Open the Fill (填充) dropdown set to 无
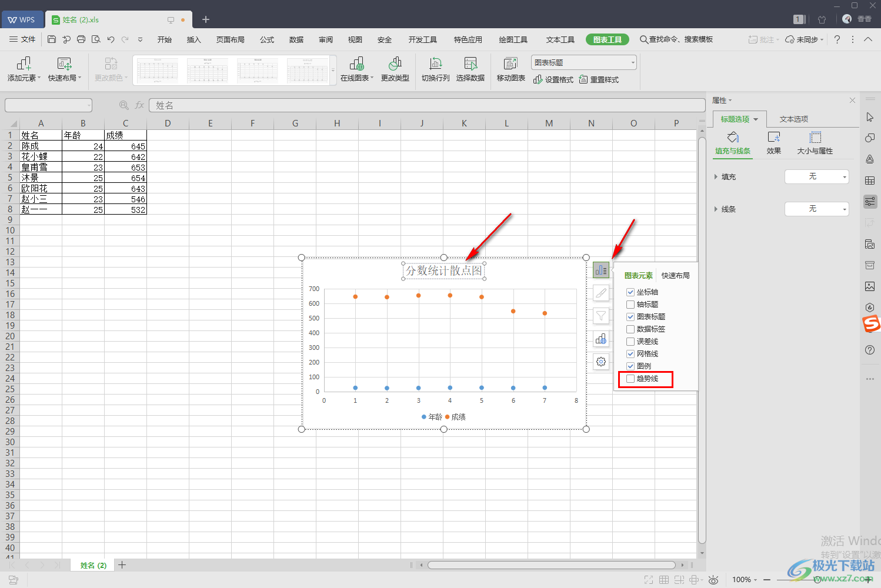Viewport: 881px width, 588px height. pyautogui.click(x=817, y=176)
